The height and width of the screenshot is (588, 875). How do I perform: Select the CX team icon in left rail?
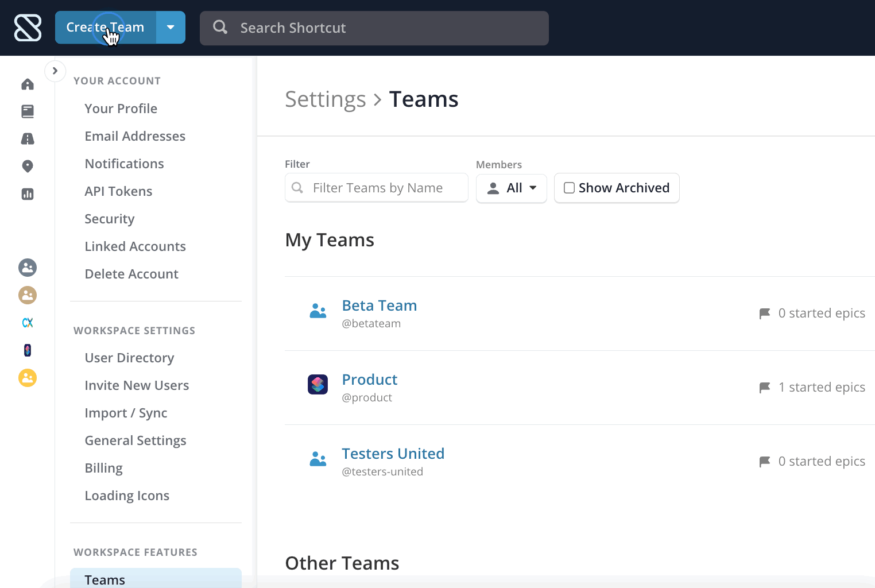coord(28,323)
